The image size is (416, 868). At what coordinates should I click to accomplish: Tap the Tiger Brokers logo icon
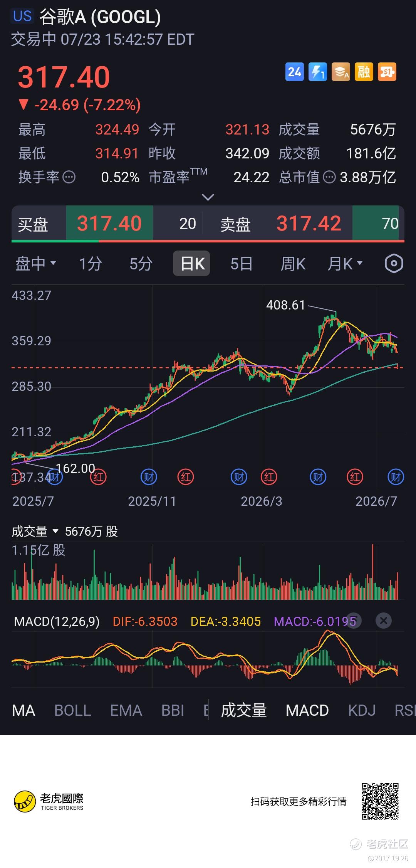tap(25, 801)
